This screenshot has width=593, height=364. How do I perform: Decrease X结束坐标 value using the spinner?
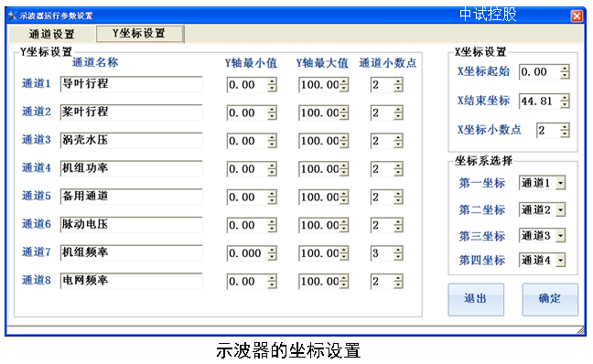tap(565, 104)
